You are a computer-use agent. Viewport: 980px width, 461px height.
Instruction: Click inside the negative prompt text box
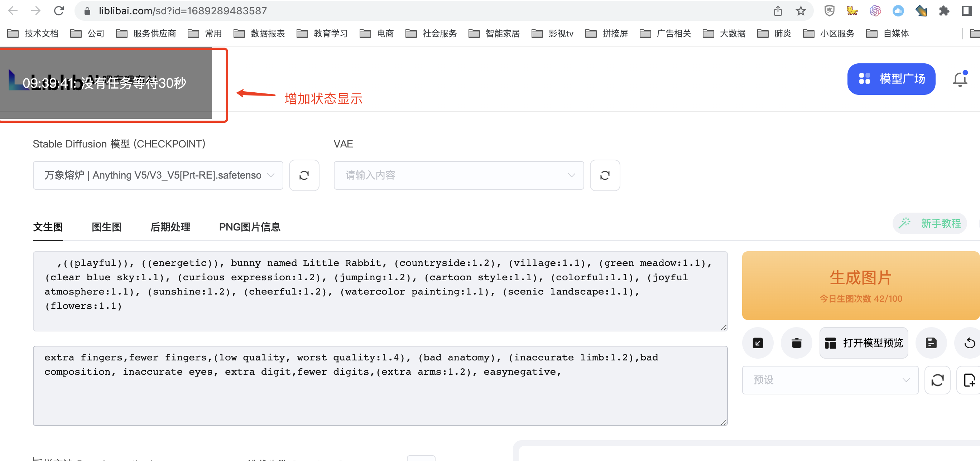380,395
